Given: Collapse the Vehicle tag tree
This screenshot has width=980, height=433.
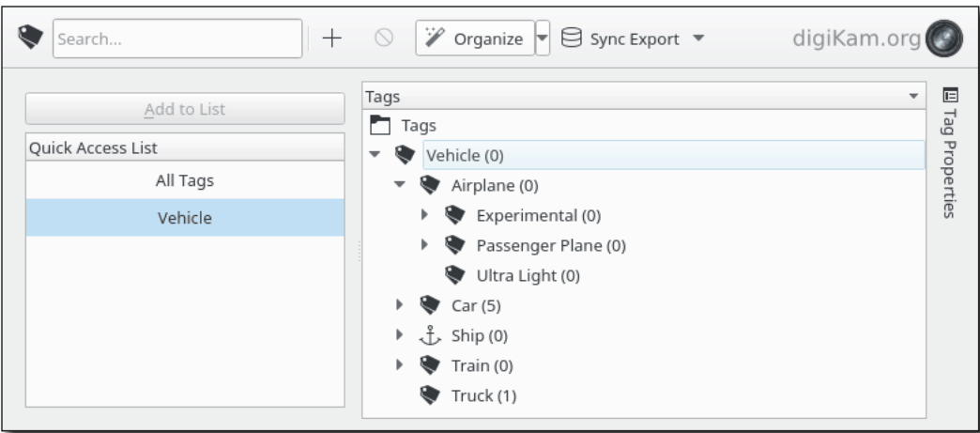Looking at the screenshot, I should click(375, 155).
